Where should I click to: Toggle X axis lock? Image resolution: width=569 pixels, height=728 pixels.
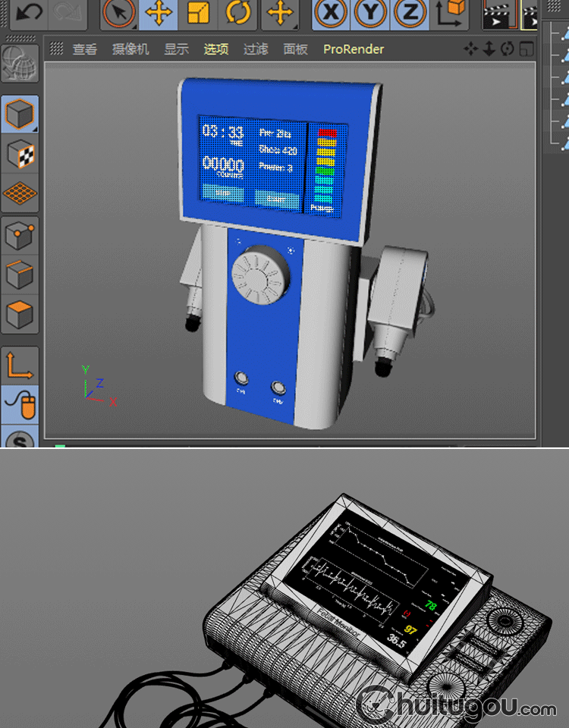(331, 13)
